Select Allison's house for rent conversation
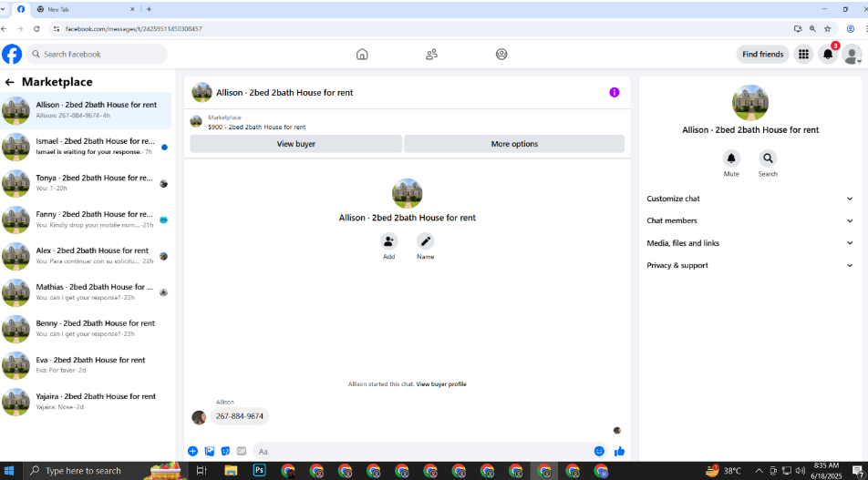This screenshot has width=868, height=480. (86, 110)
